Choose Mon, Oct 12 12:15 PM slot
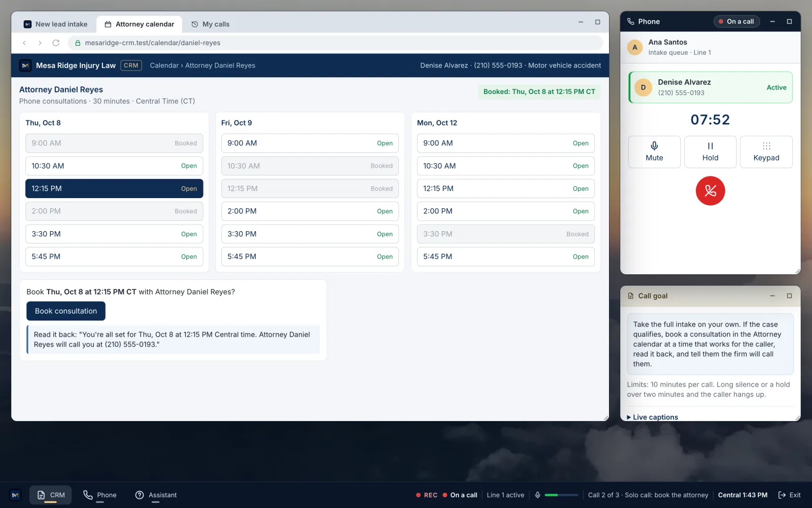Image resolution: width=812 pixels, height=508 pixels. (506, 188)
